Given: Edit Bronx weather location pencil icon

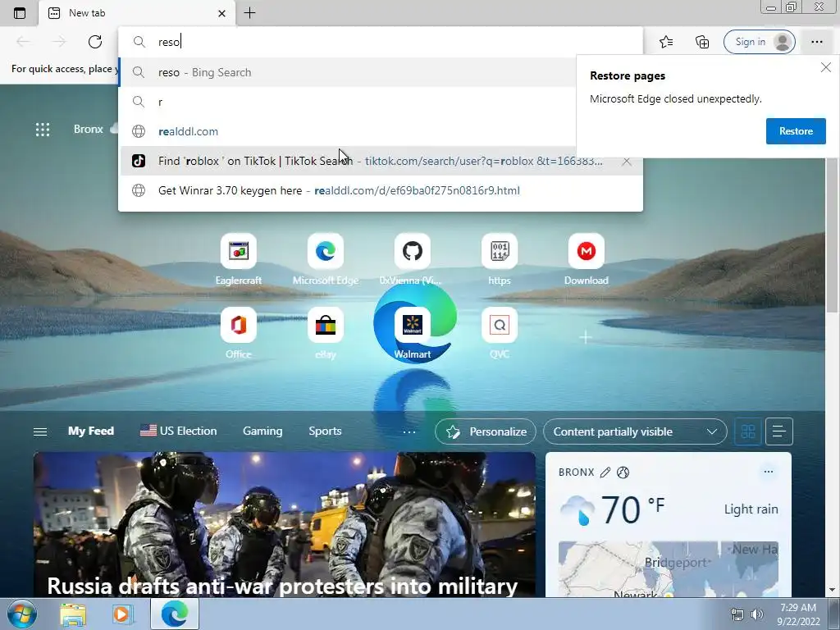Looking at the screenshot, I should click(605, 472).
